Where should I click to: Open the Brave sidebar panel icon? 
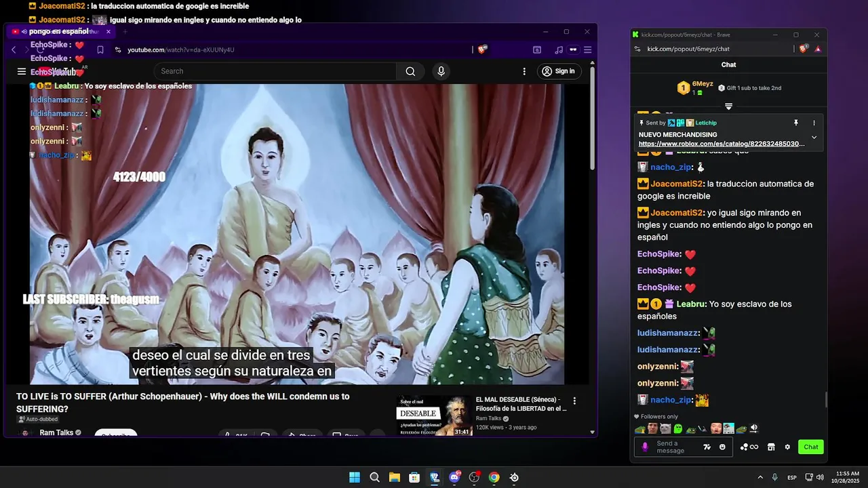[x=537, y=49]
